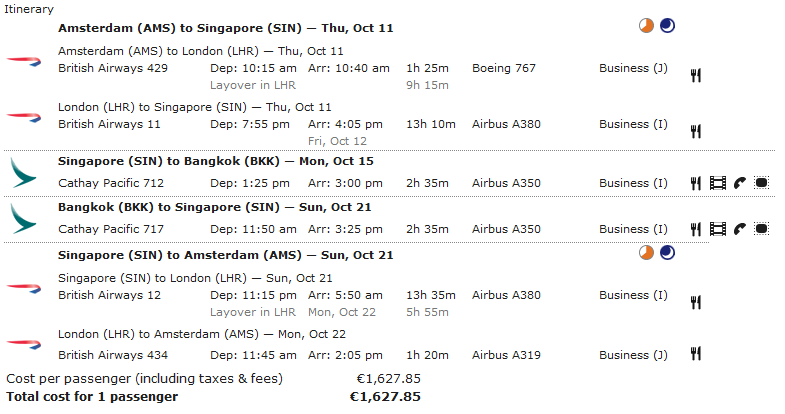This screenshot has height=414, width=785.
Task: Click the blue overnight moon icon for Amsterdam to Singapore
Action: (667, 26)
